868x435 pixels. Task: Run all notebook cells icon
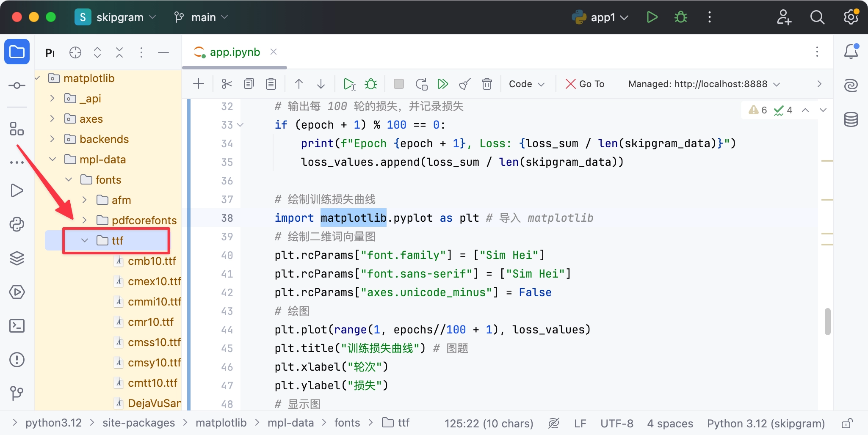click(x=443, y=84)
